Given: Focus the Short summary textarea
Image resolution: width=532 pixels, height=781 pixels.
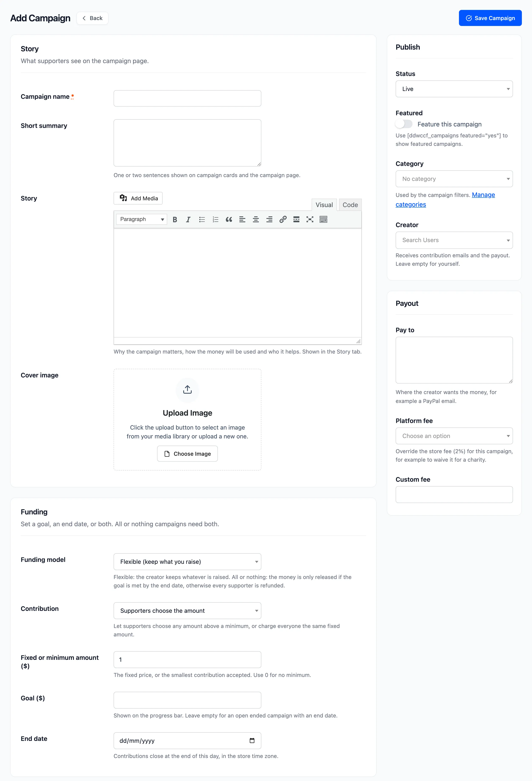Looking at the screenshot, I should click(187, 143).
